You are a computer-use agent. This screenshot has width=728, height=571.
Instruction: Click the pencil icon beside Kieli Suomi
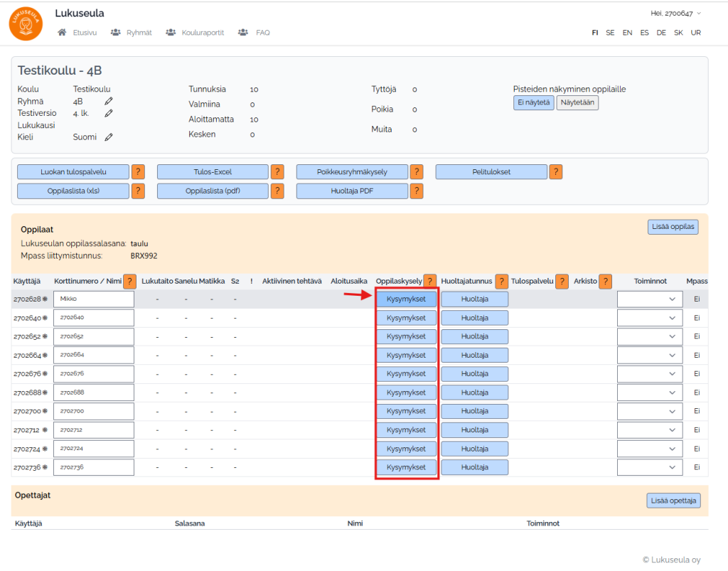(109, 137)
